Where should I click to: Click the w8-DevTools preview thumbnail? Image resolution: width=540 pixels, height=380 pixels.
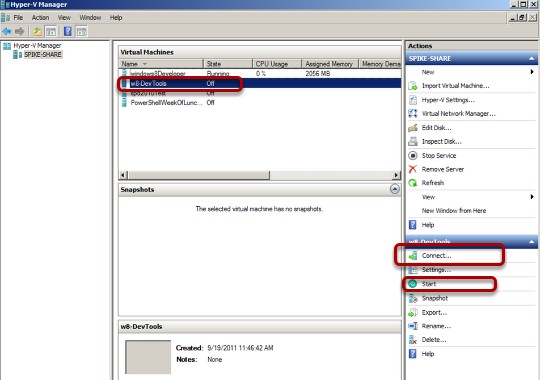pos(148,357)
